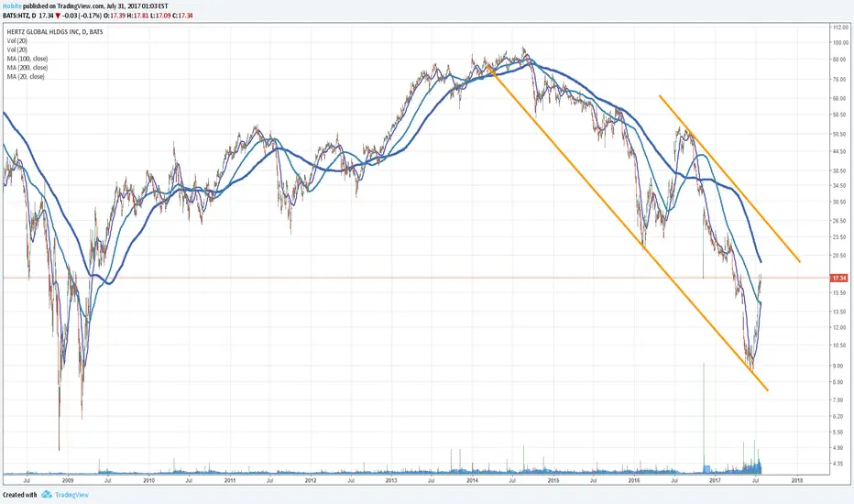
Task: Click the 44.50 price axis label
Action: coord(840,152)
